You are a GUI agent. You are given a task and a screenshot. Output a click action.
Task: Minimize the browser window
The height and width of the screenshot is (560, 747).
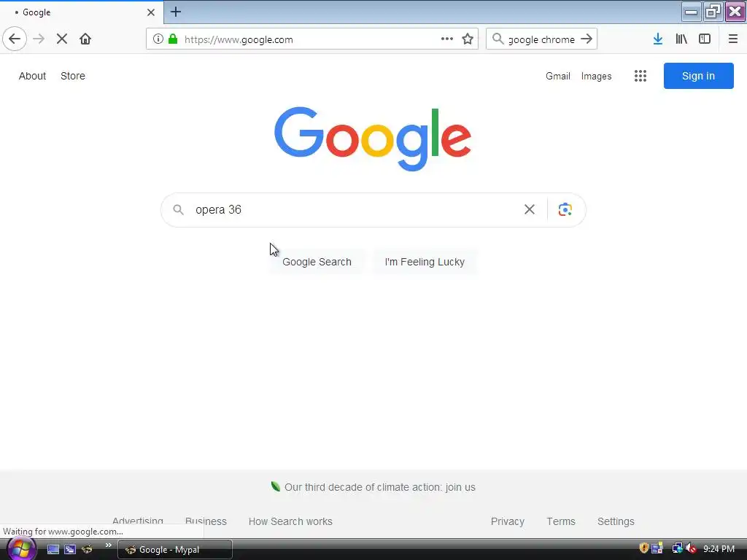click(691, 12)
